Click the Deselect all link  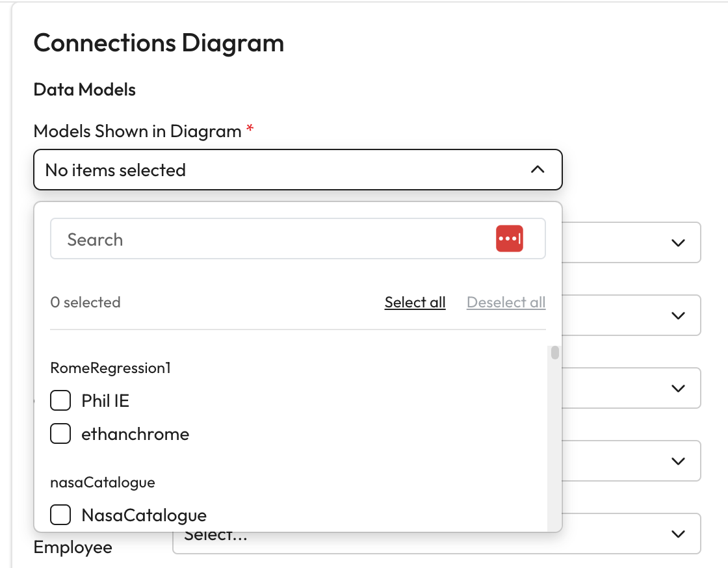(506, 302)
